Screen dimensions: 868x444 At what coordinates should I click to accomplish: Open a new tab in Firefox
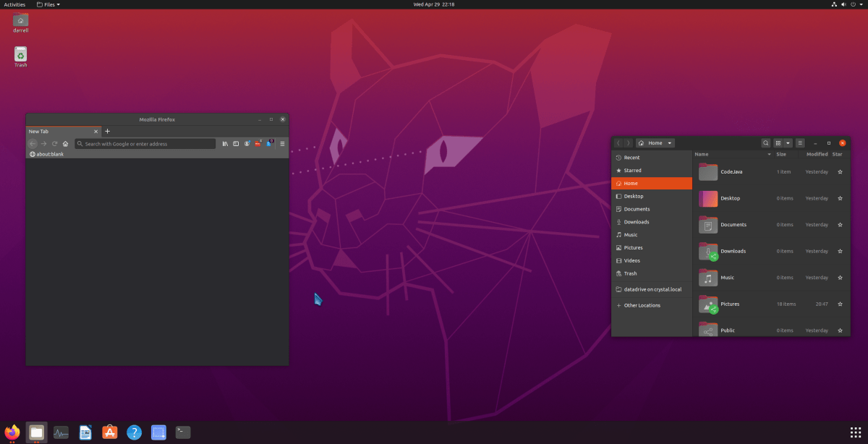107,131
